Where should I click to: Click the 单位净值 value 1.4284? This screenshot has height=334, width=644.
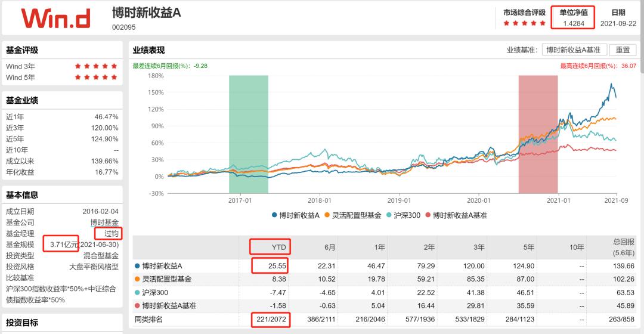point(574,23)
